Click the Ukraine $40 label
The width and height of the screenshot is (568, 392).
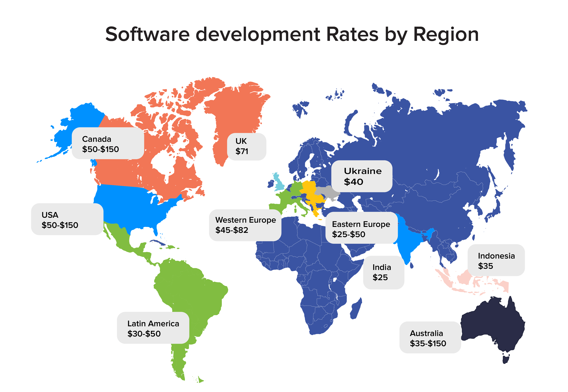(x=362, y=176)
